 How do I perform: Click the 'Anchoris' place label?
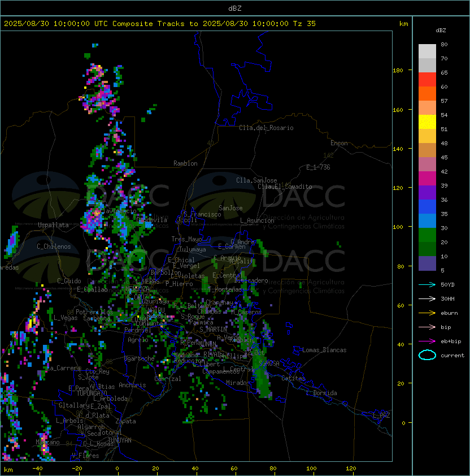(132, 385)
